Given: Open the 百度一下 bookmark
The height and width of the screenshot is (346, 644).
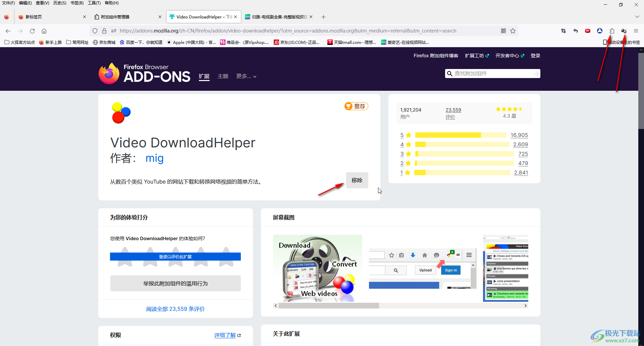Looking at the screenshot, I should pyautogui.click(x=141, y=42).
